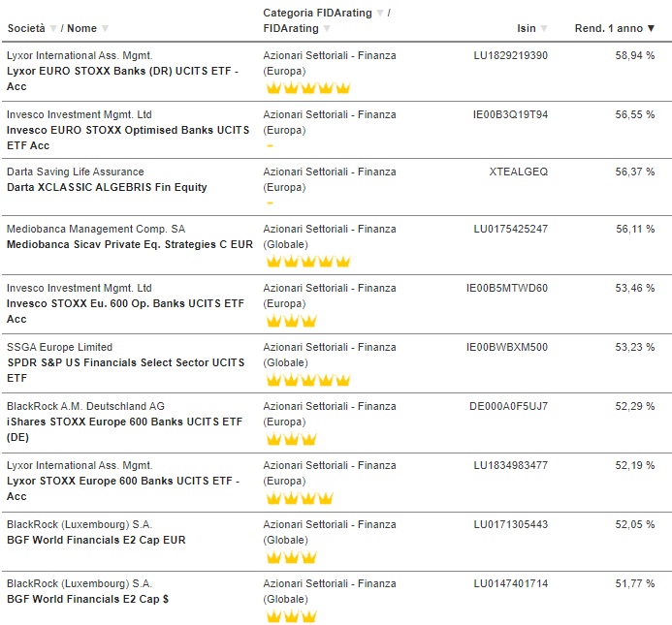Click Darta Saving Life Assurance company name

76,172
